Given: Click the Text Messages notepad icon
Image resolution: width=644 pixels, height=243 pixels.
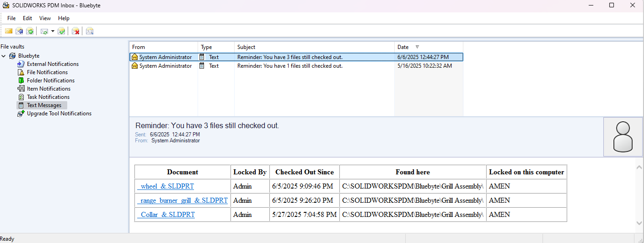Looking at the screenshot, I should pos(21,105).
